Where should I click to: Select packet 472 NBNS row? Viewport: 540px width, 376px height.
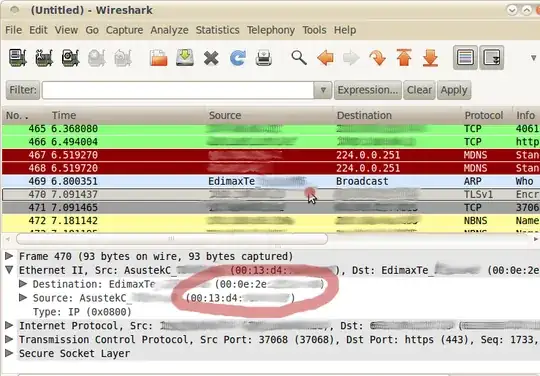coord(271,221)
